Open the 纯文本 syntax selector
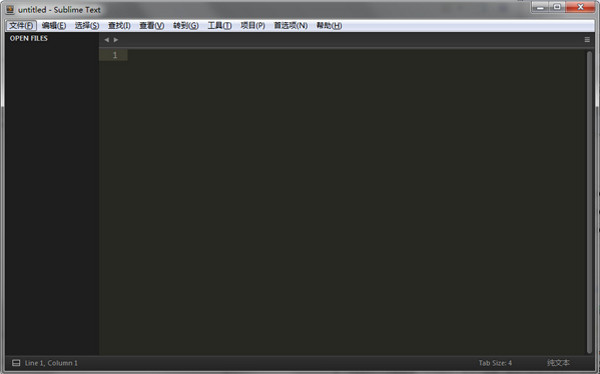 point(558,363)
